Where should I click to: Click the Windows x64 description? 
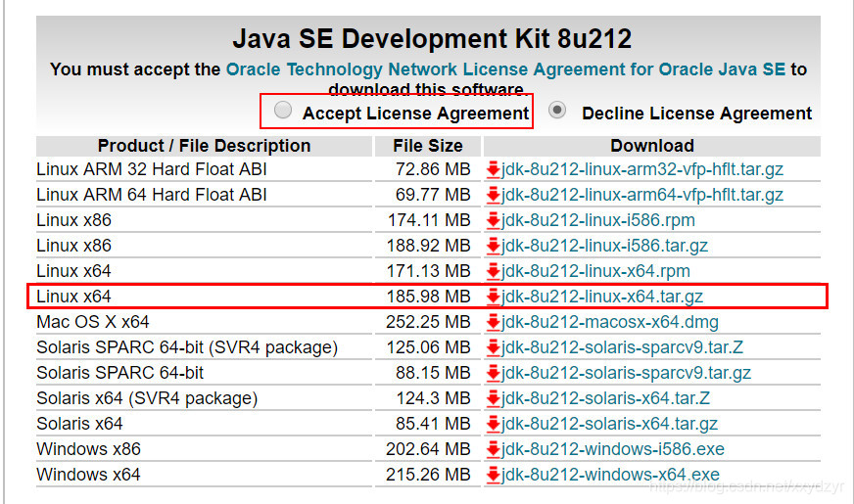tap(88, 475)
